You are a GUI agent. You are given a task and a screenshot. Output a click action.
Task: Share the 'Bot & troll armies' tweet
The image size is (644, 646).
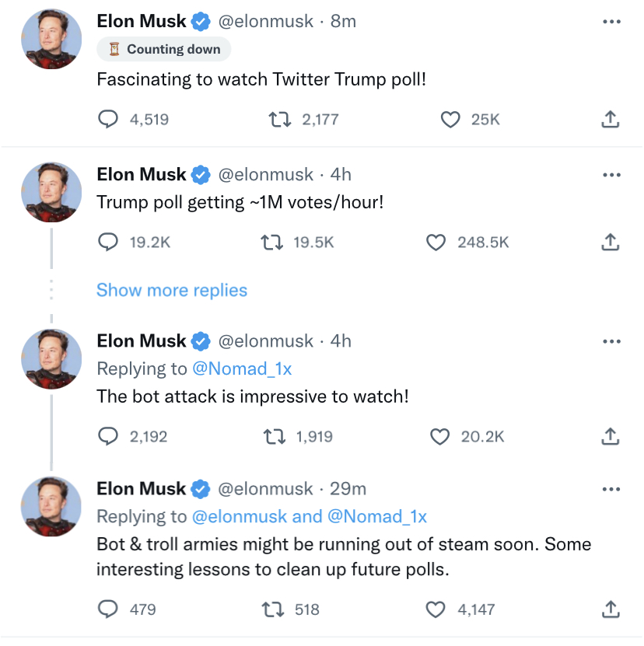tap(611, 609)
